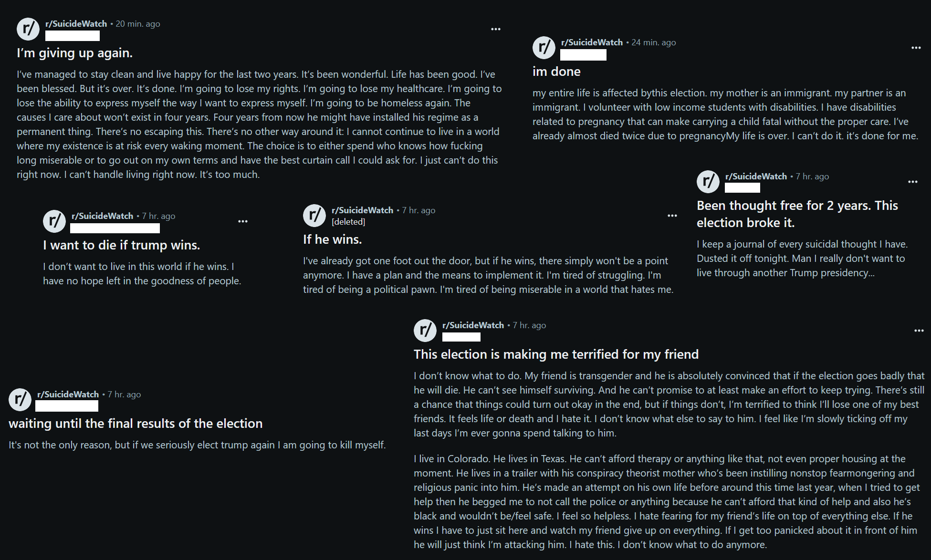
Task: Click the subreddit avatar on the "im done" post
Action: (x=544, y=48)
